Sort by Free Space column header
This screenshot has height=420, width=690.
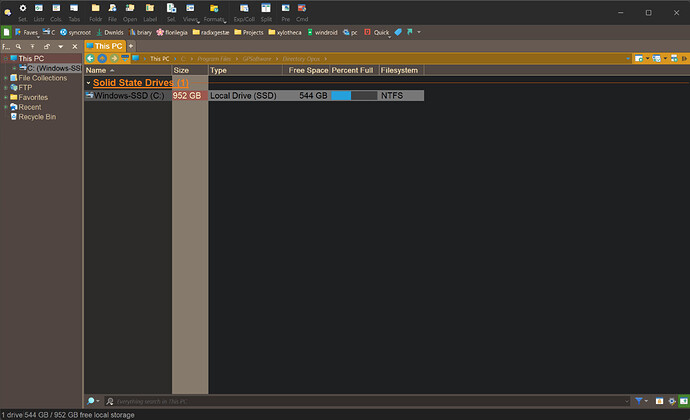307,71
